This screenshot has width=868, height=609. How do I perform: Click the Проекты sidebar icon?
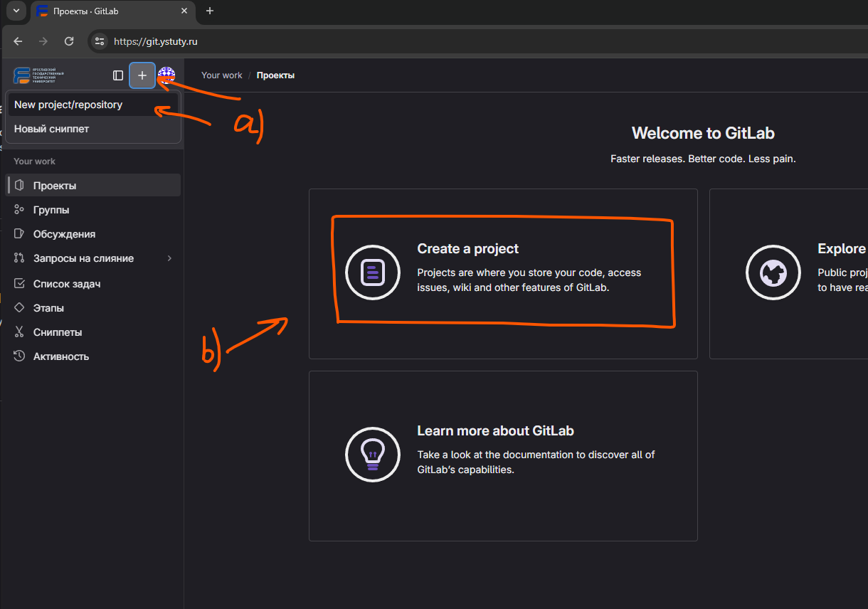[19, 186]
